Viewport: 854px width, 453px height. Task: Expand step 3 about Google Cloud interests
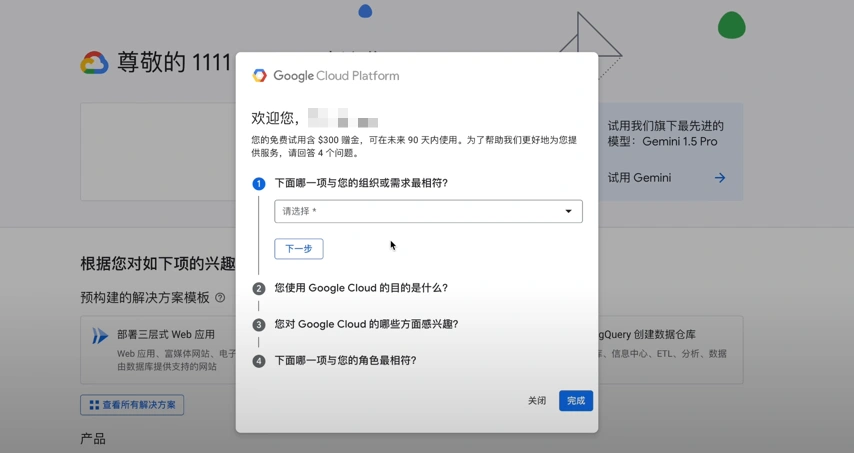[x=366, y=324]
